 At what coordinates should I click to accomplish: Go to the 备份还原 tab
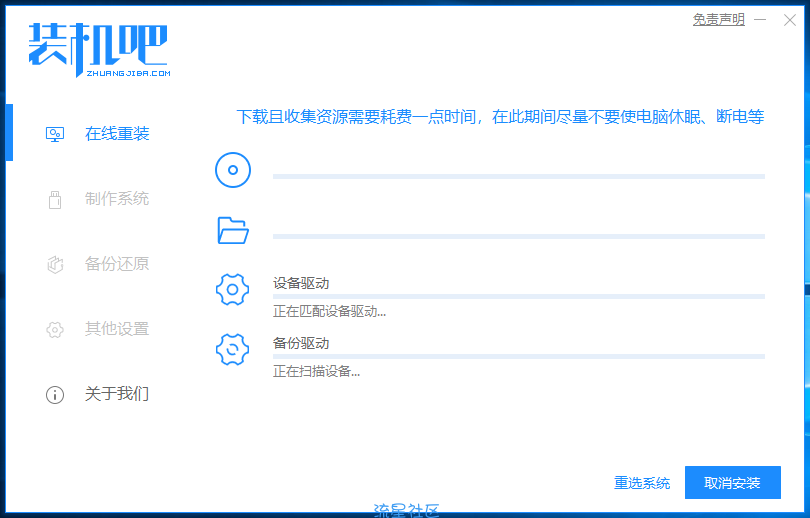[117, 264]
